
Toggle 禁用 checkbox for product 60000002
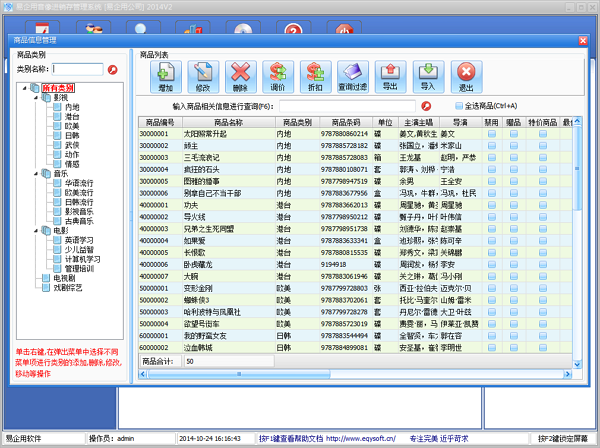[492, 347]
